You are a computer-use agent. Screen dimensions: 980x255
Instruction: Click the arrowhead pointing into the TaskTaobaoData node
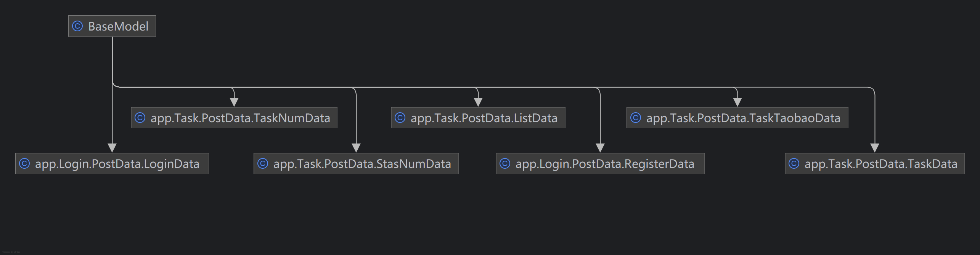(x=737, y=102)
